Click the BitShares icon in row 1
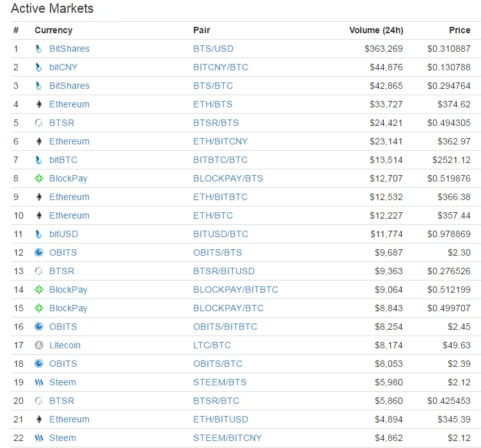481x448 pixels. click(x=38, y=49)
